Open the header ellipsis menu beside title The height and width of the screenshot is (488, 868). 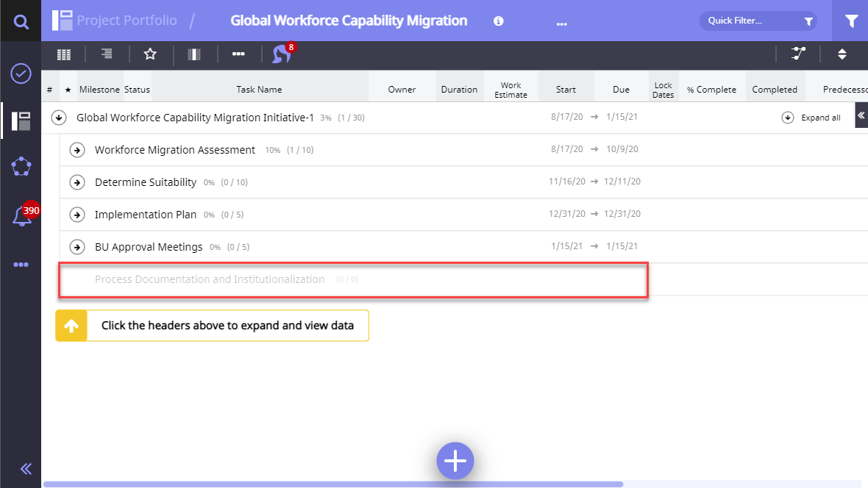tap(562, 24)
